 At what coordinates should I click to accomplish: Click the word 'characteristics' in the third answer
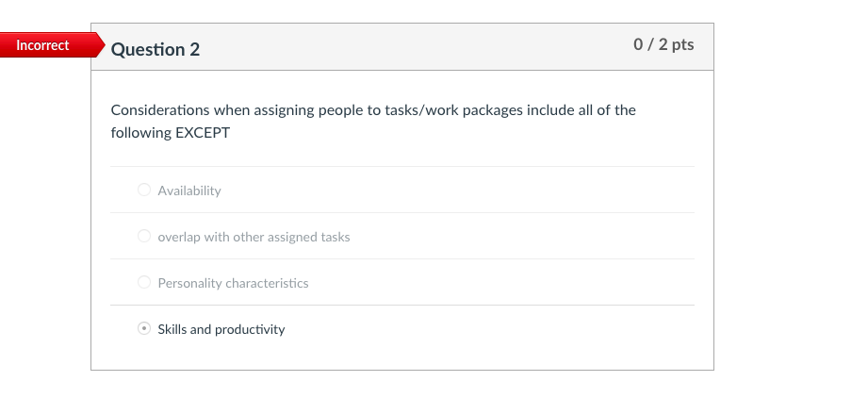tap(270, 283)
